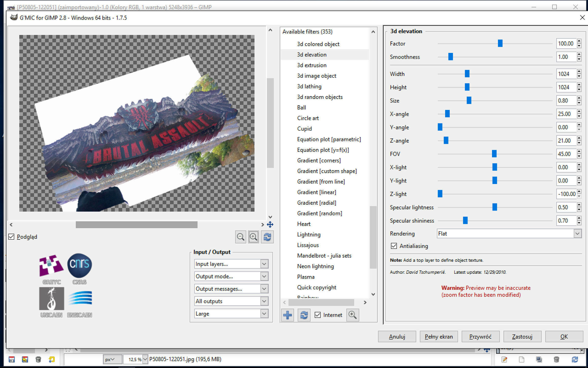Click the blue plus add filter icon
This screenshot has height=368, width=588.
(288, 315)
